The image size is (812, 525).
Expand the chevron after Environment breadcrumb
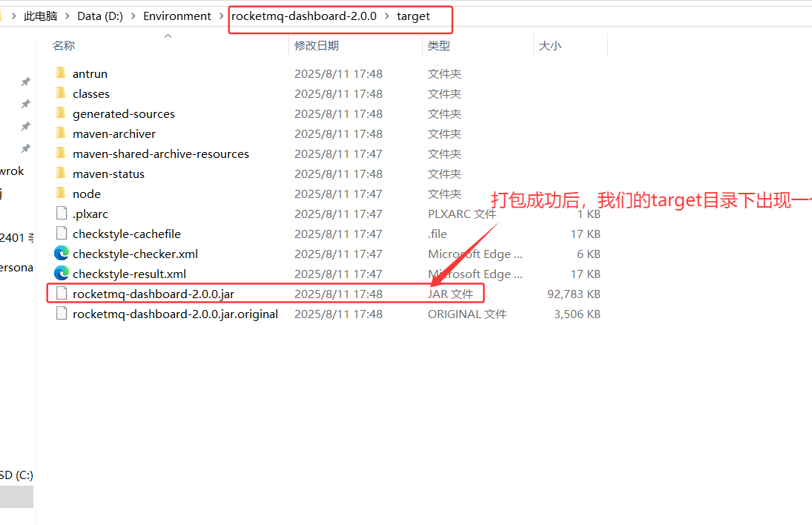tap(222, 16)
